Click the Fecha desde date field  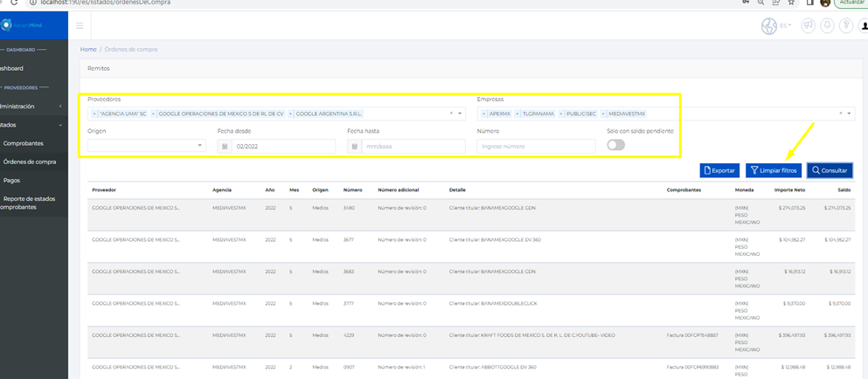pyautogui.click(x=283, y=147)
